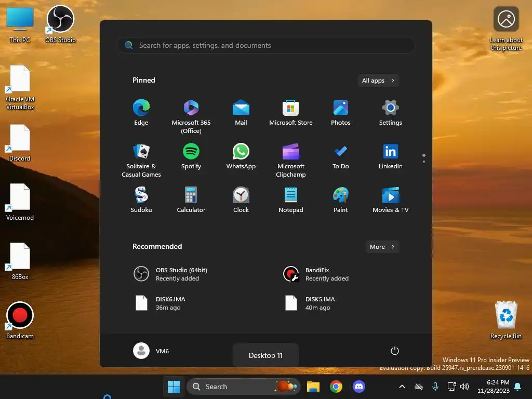The image size is (532, 399).
Task: Select 86Box desktop shortcut
Action: click(20, 261)
